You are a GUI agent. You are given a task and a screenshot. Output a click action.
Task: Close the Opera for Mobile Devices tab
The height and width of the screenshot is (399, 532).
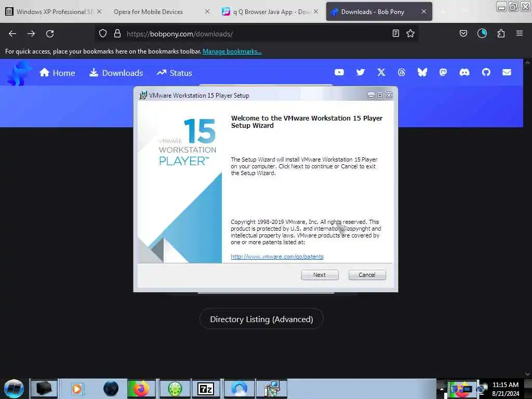[x=207, y=11]
